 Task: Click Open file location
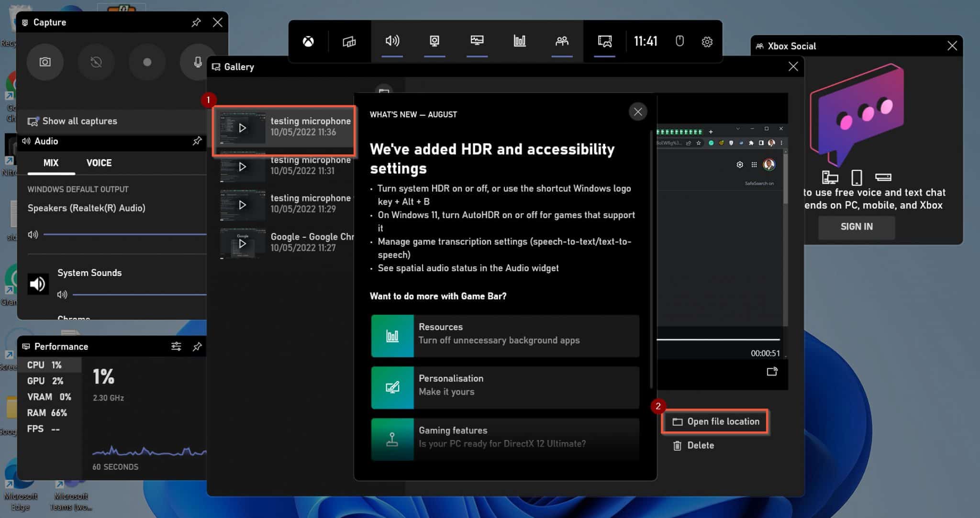click(715, 421)
